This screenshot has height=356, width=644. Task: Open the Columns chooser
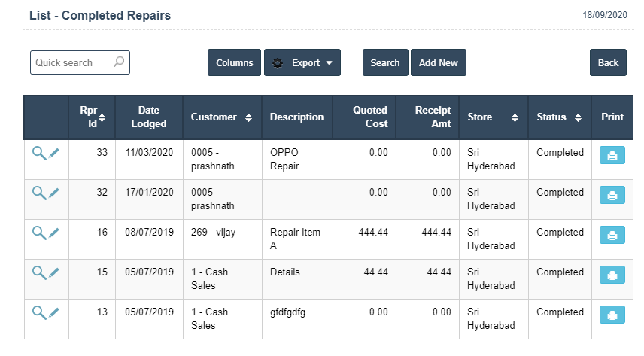pyautogui.click(x=234, y=63)
